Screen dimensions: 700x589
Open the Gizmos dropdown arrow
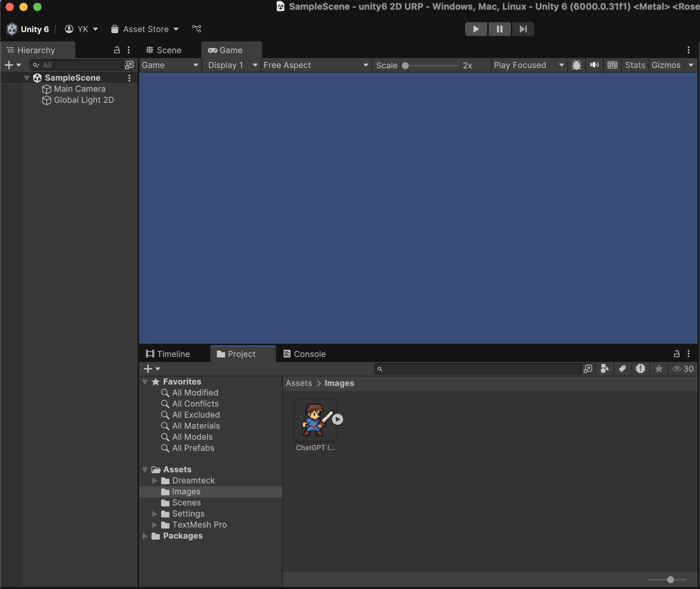coord(691,65)
